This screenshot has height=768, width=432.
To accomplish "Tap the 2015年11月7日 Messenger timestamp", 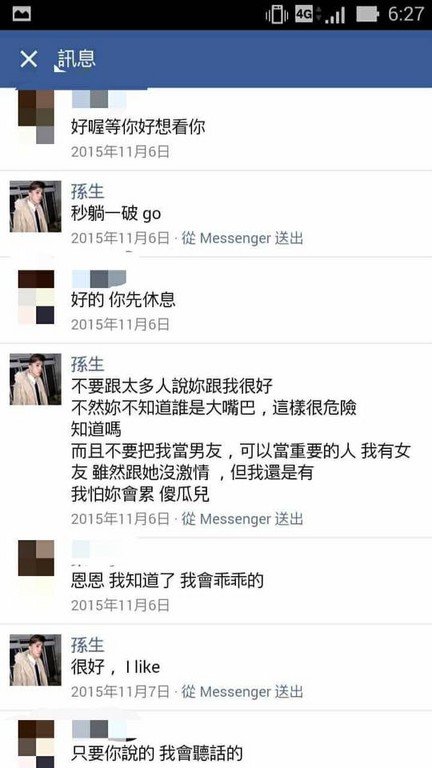I will [x=187, y=692].
